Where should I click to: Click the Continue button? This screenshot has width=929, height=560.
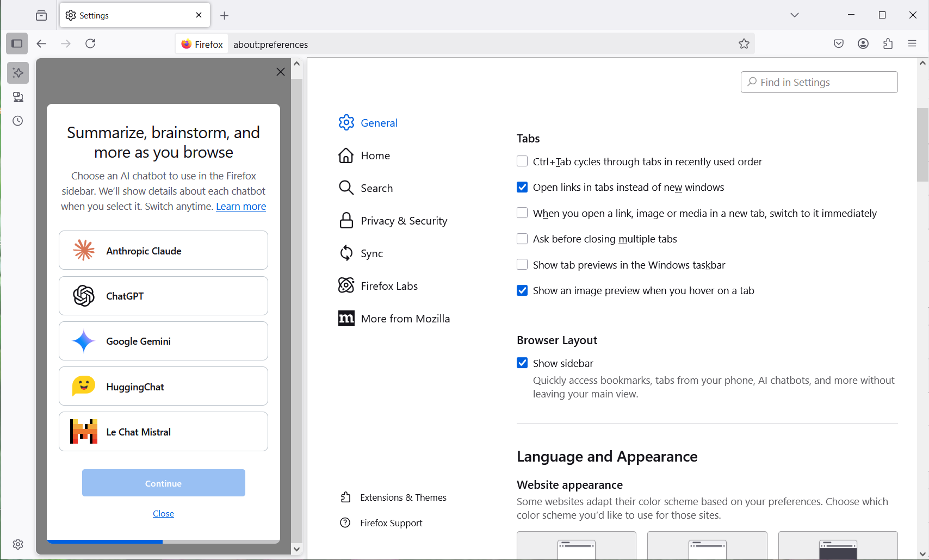click(x=164, y=483)
